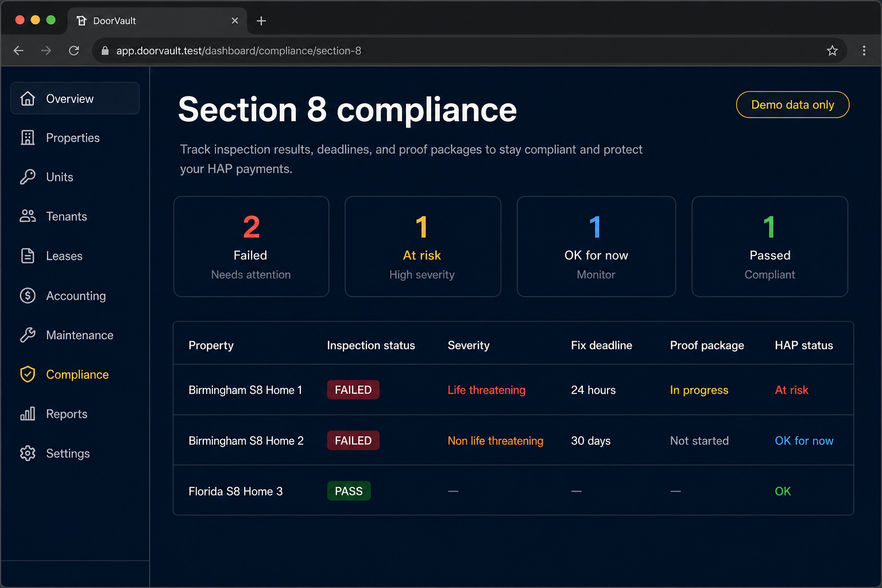882x588 pixels.
Task: Click Birmingham S8 Home 1 property name
Action: pyautogui.click(x=245, y=390)
